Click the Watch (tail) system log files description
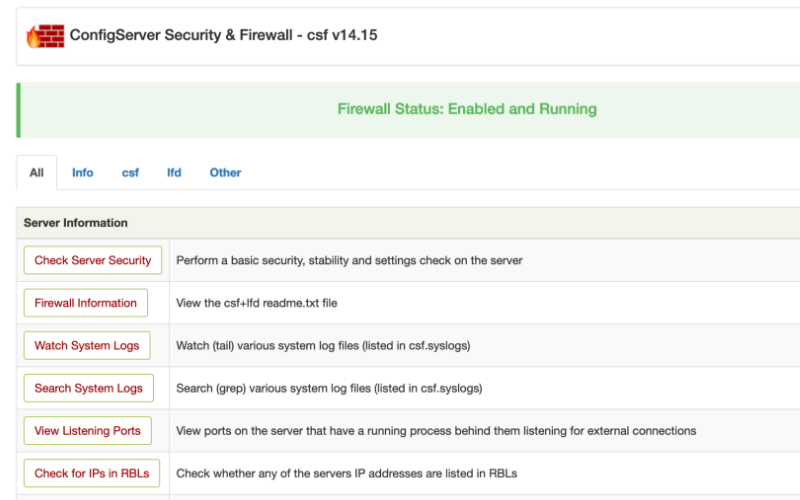This screenshot has width=800, height=500. click(323, 346)
